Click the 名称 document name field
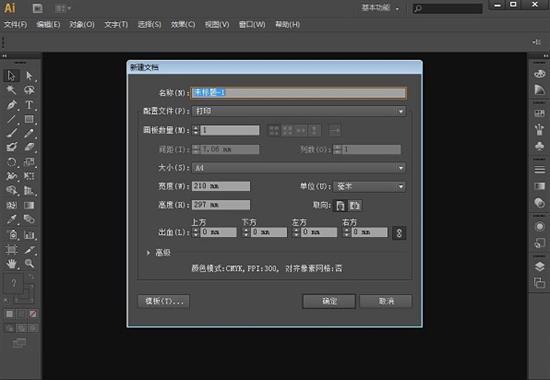Image resolution: width=550 pixels, height=380 pixels. (x=299, y=93)
